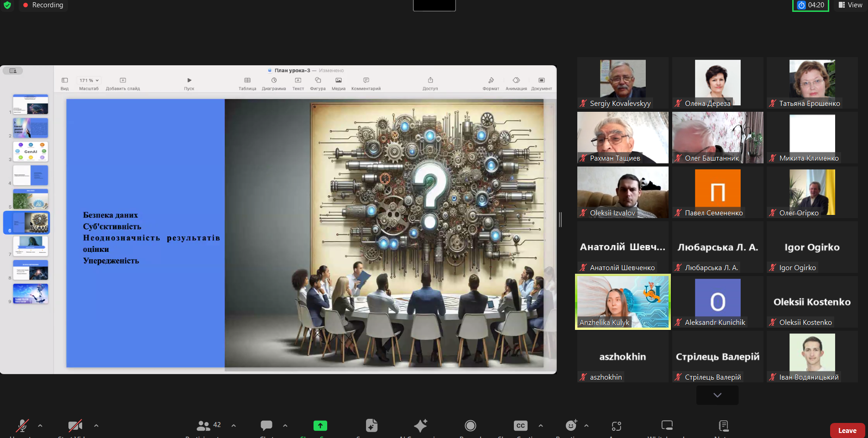The height and width of the screenshot is (438, 868).
Task: Click the Record circle icon
Action: pos(470,426)
